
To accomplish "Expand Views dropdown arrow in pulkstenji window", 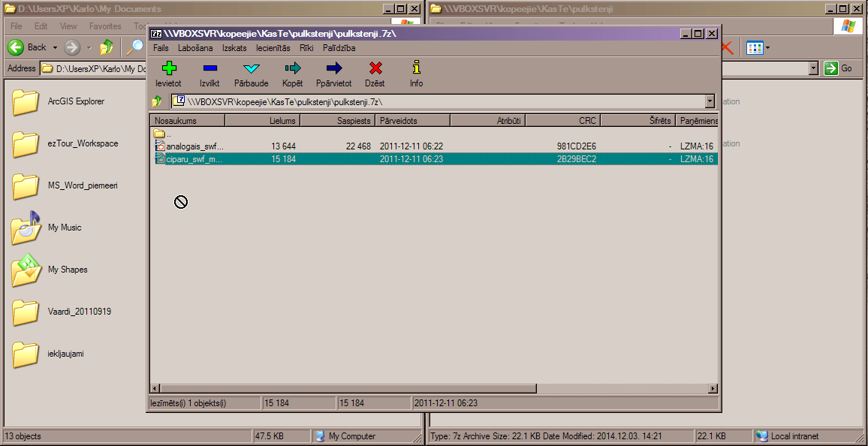I will pyautogui.click(x=768, y=48).
